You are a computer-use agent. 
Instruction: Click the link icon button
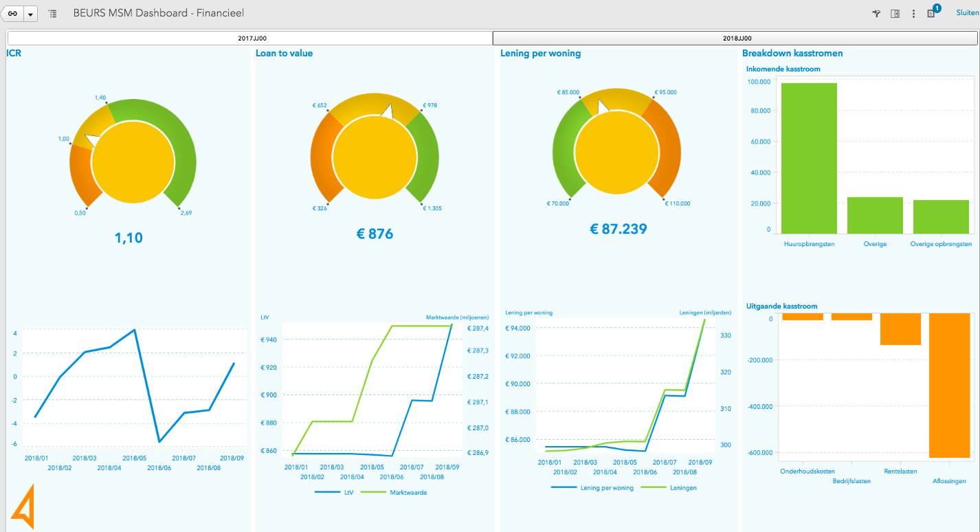point(13,14)
